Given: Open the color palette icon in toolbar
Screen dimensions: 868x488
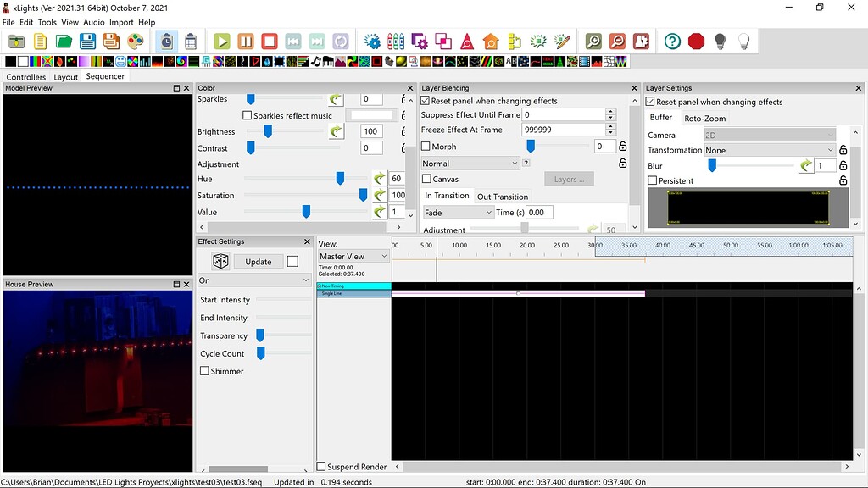Looking at the screenshot, I should point(135,41).
